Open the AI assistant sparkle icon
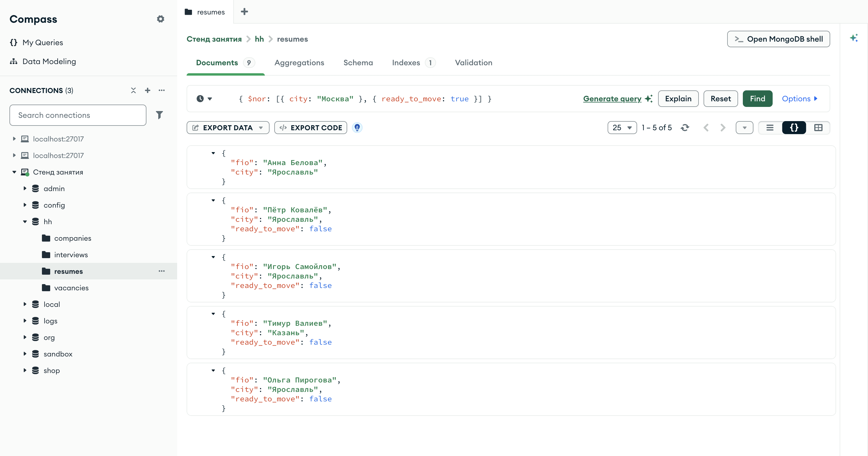This screenshot has width=868, height=456. (854, 38)
